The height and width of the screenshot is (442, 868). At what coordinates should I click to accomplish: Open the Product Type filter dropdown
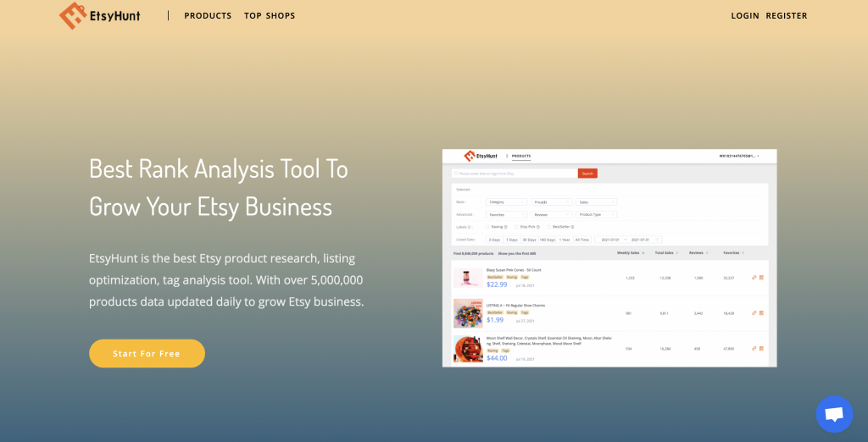click(x=596, y=214)
